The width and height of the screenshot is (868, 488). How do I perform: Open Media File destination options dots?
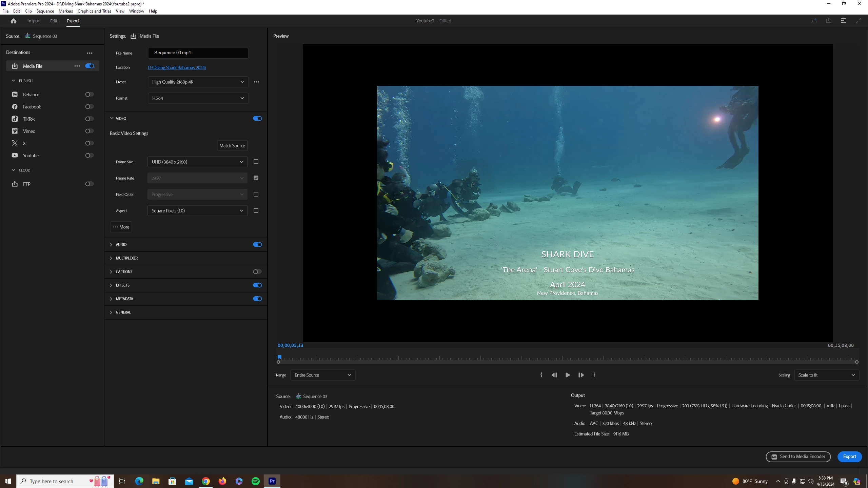pos(77,66)
